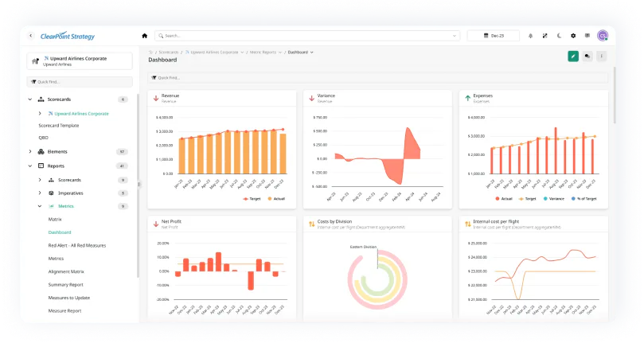Viewport: 644px width, 343px height.
Task: Open the user profile avatar
Action: [603, 36]
